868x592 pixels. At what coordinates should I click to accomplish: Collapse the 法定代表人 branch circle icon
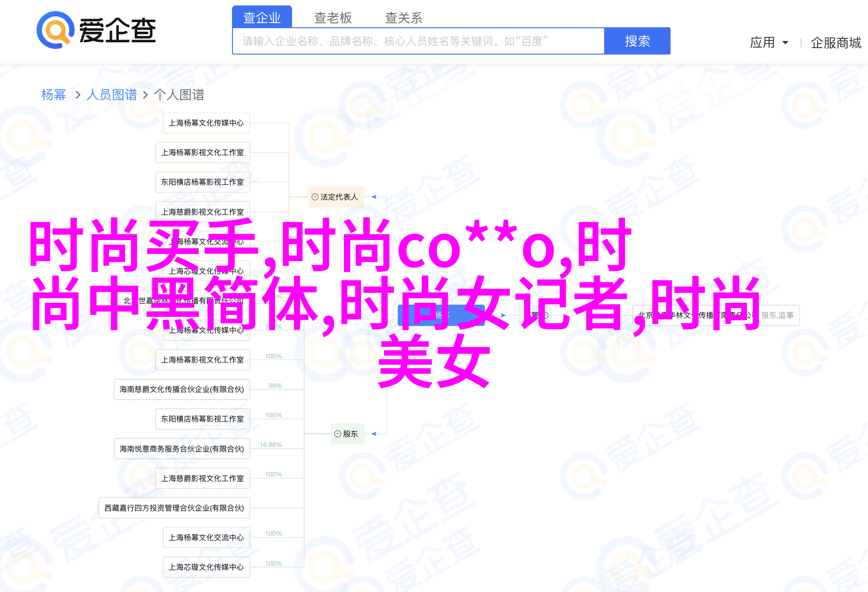[315, 197]
